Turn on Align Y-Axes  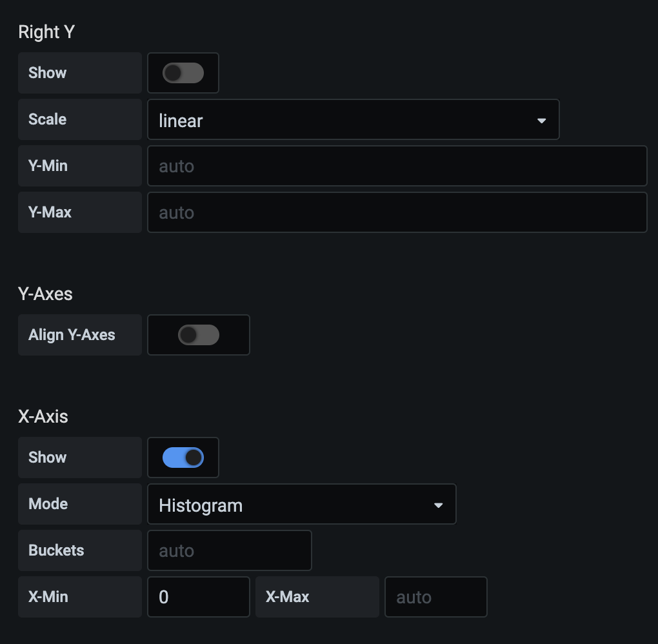(199, 335)
